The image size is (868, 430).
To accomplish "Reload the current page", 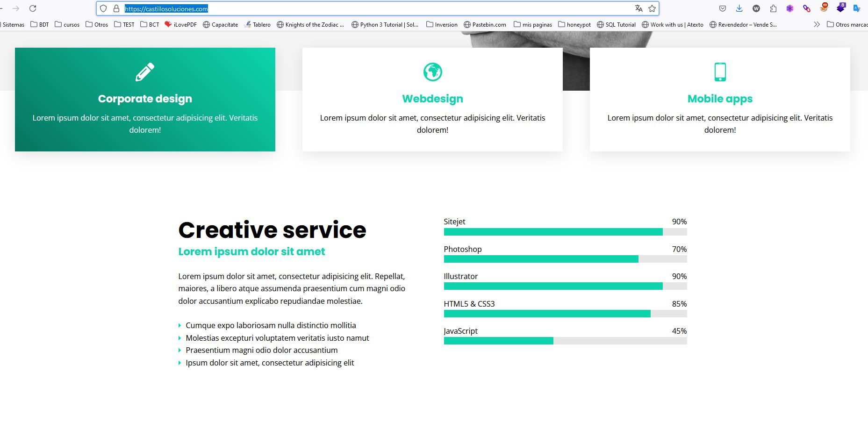I will (33, 8).
